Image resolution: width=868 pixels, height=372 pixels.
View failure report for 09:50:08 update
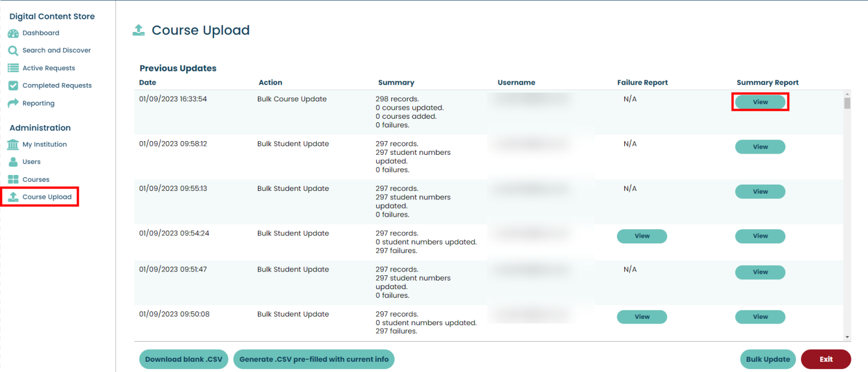642,317
